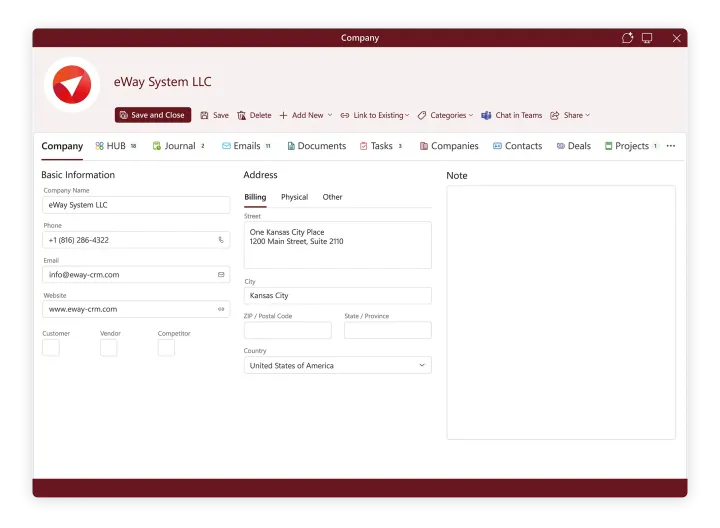Toggle the Customer checkbox
Image resolution: width=720 pixels, height=528 pixels.
pos(51,348)
